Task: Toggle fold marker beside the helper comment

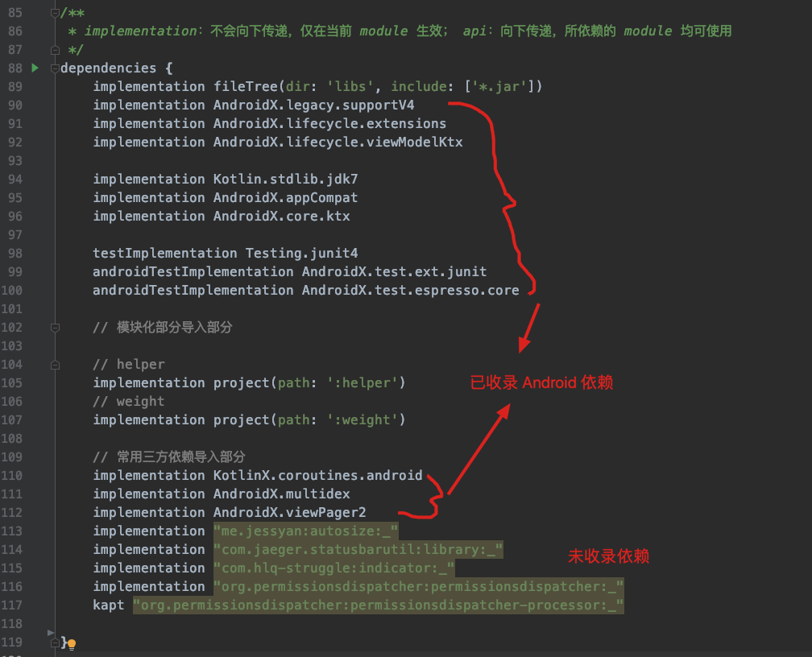Action: coord(55,365)
